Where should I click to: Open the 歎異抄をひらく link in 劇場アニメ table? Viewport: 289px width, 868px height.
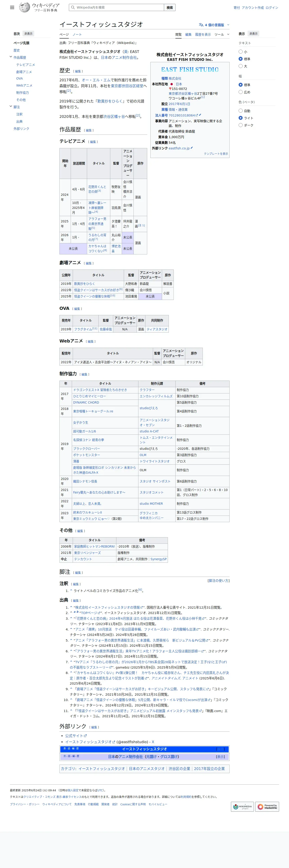click(84, 284)
